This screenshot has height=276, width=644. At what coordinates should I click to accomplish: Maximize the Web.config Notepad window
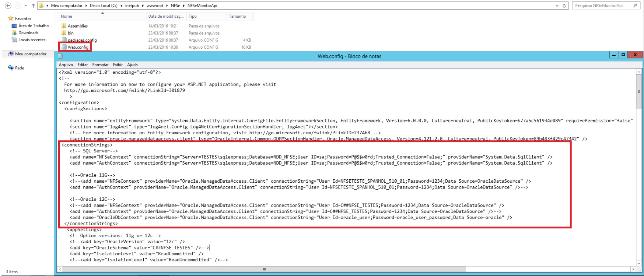click(x=623, y=55)
